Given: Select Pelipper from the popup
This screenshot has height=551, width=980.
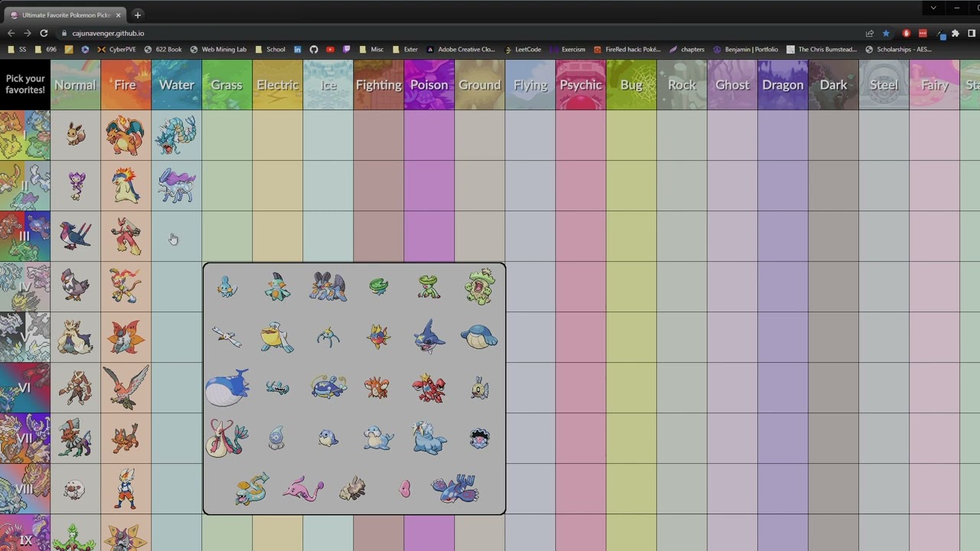Looking at the screenshot, I should click(x=277, y=337).
